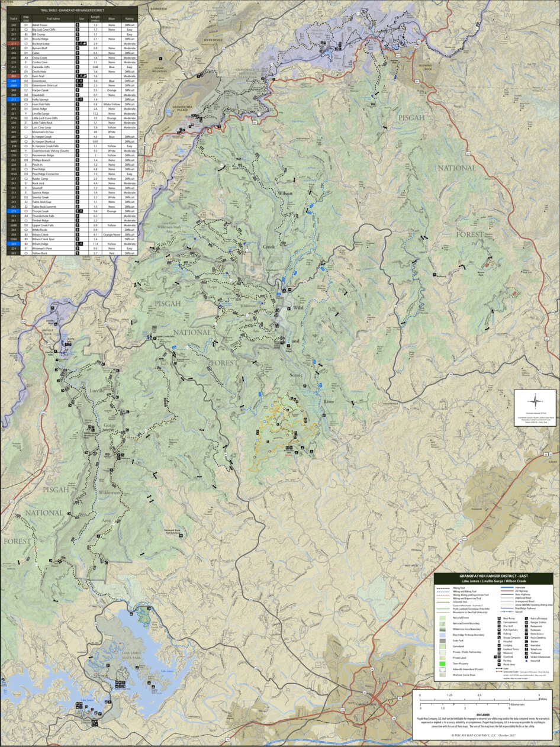The height and width of the screenshot is (747, 560).
Task: Click the Visitor Information legend icon
Action: [526, 656]
